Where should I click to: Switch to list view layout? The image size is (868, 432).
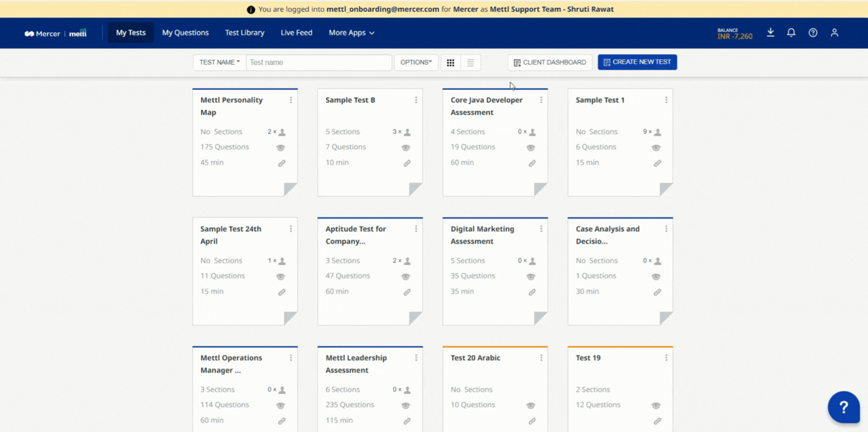tap(470, 62)
